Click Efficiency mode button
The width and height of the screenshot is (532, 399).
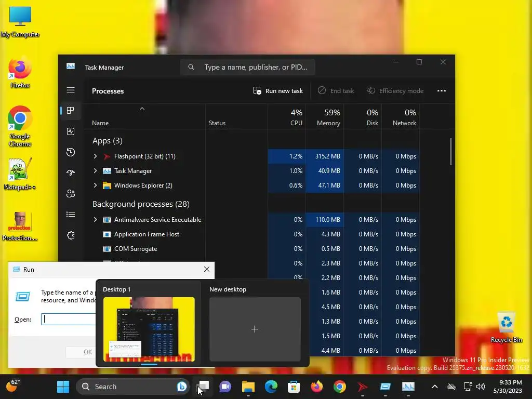pos(395,90)
